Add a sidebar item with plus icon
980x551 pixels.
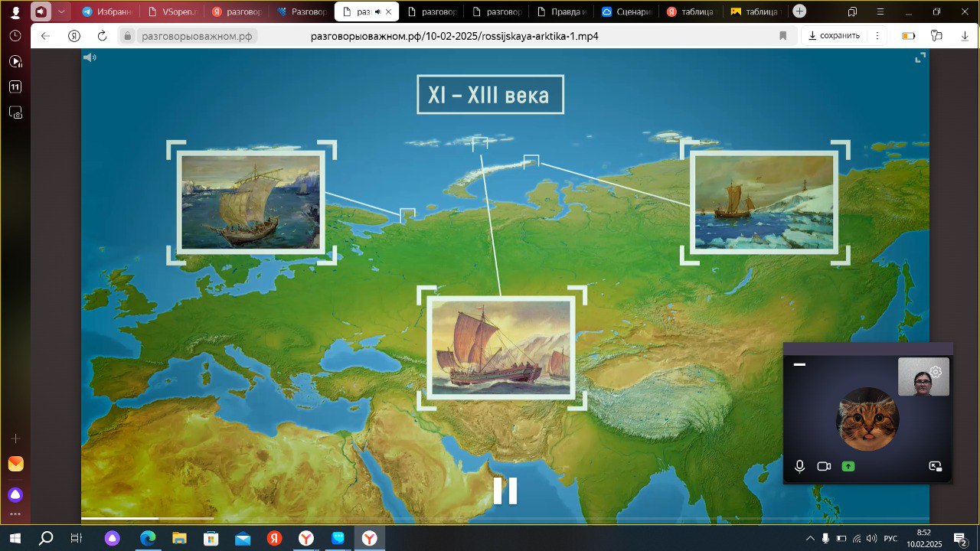tap(15, 439)
